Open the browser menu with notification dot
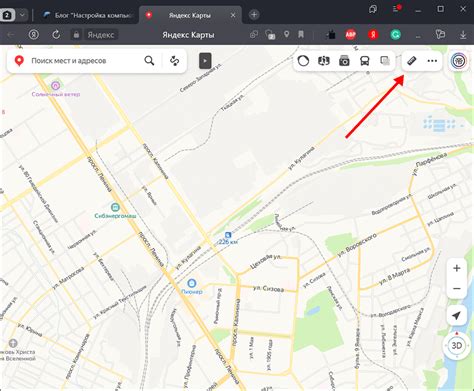The image size is (474, 391). (396, 9)
